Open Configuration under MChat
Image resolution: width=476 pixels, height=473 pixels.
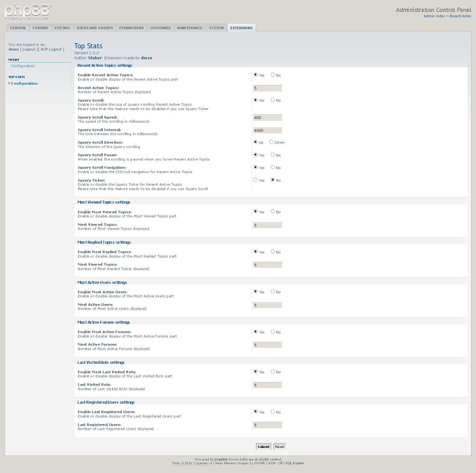pyautogui.click(x=23, y=66)
